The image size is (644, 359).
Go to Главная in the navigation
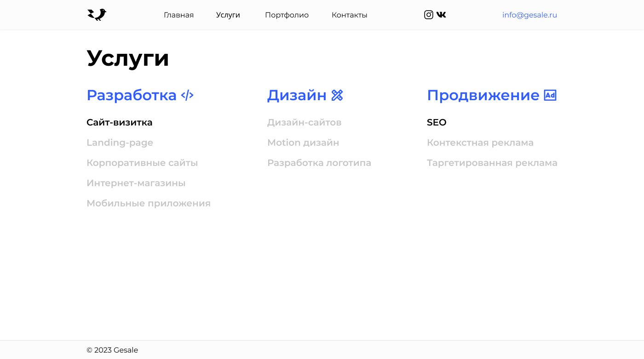click(x=178, y=15)
